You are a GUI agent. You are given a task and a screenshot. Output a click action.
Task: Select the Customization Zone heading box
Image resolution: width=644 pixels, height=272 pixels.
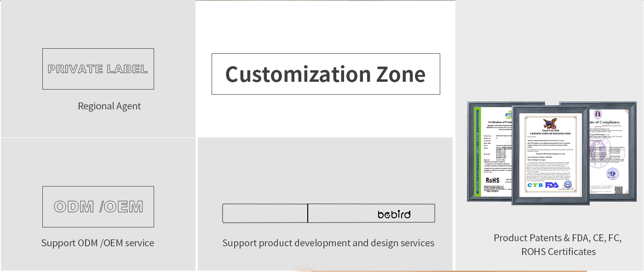[x=326, y=74]
